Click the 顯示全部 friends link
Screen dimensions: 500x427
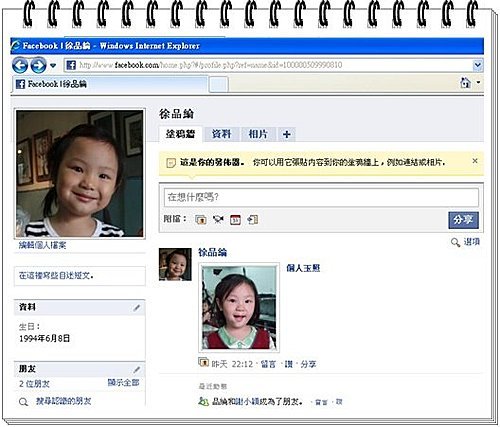click(x=123, y=382)
